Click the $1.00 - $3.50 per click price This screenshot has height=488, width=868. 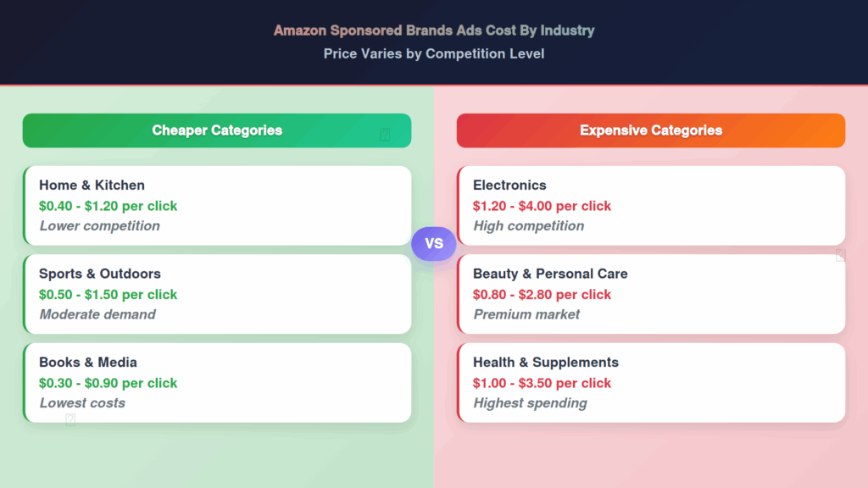point(542,383)
